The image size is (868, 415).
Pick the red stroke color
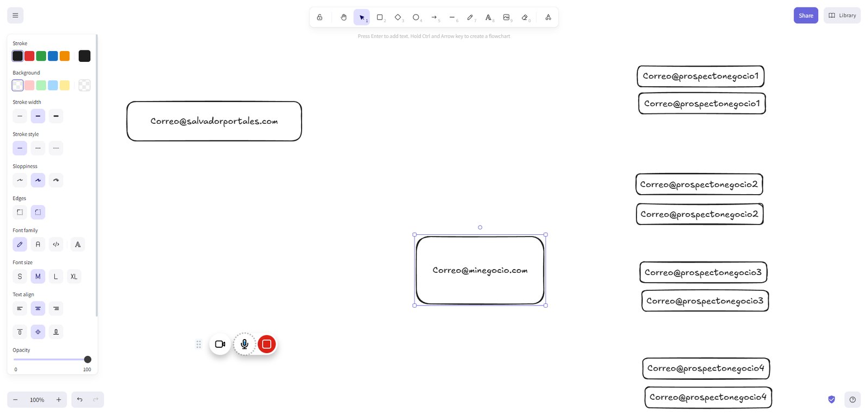coord(29,56)
